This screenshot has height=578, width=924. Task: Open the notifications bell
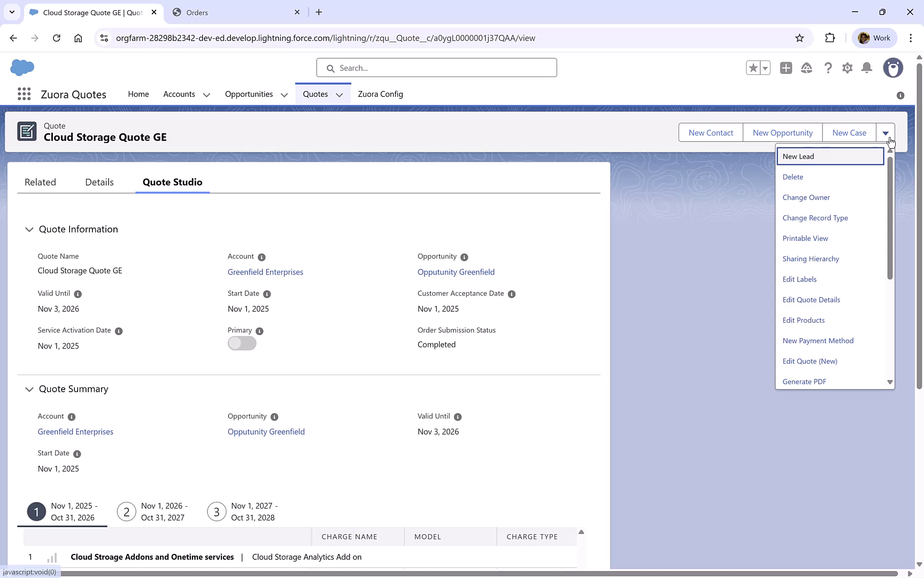click(867, 68)
